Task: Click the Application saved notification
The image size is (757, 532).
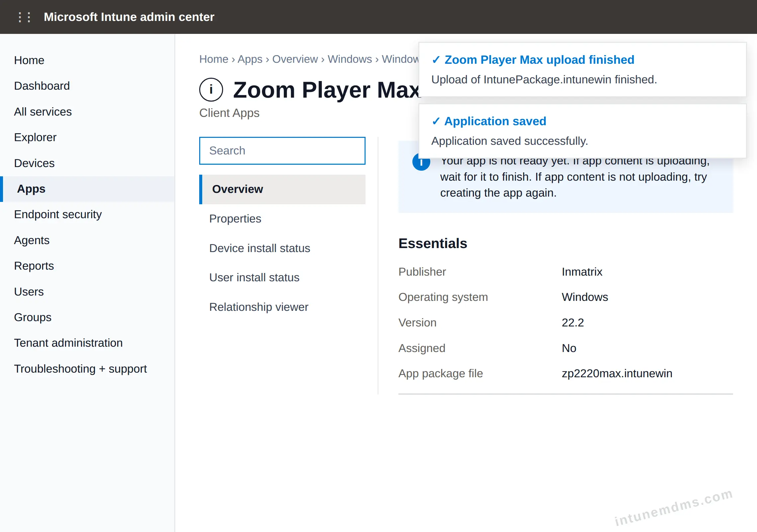Action: (x=582, y=131)
